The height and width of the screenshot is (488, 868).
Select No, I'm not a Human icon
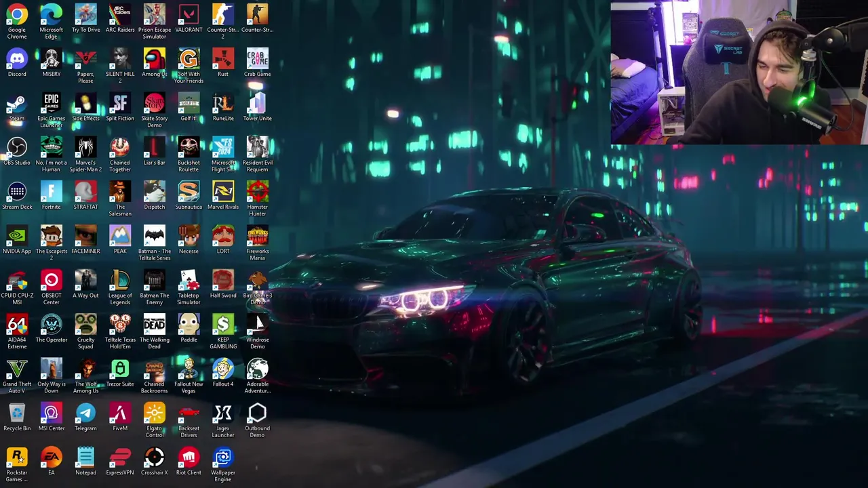coord(52,148)
